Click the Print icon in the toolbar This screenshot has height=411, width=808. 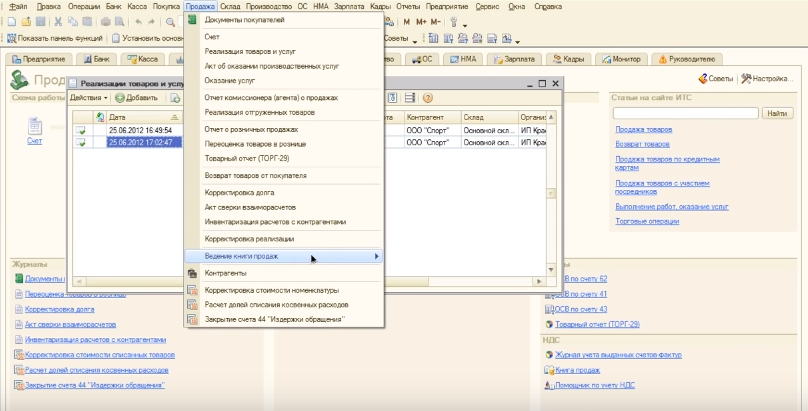pyautogui.click(x=106, y=21)
